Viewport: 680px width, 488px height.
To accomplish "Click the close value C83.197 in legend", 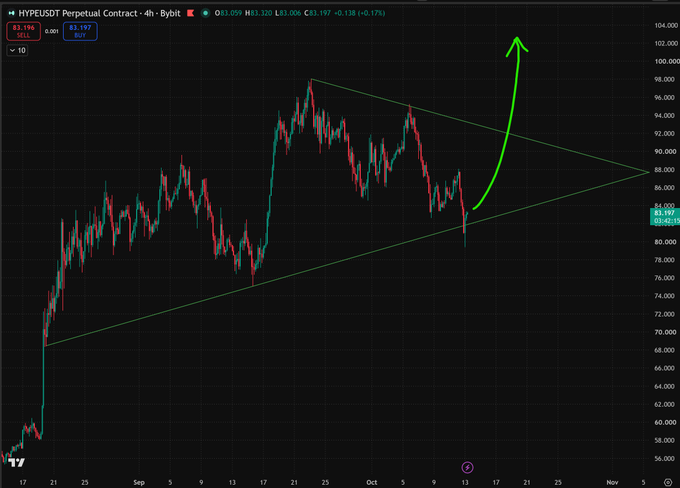I will [x=317, y=13].
